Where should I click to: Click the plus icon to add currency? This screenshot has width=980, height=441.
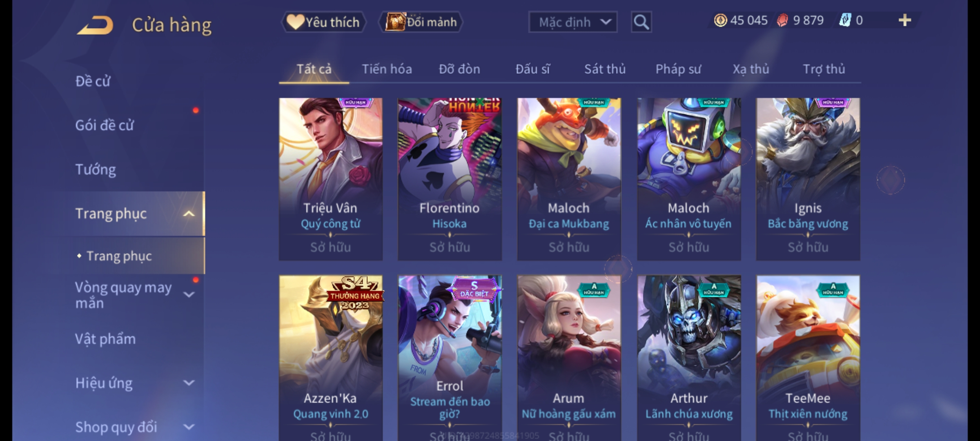tap(905, 20)
